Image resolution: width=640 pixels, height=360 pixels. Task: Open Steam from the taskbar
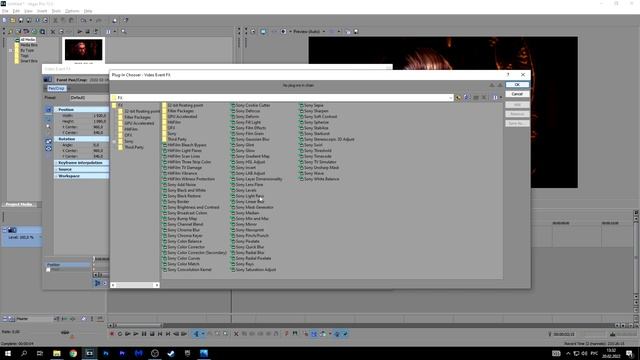171,353
